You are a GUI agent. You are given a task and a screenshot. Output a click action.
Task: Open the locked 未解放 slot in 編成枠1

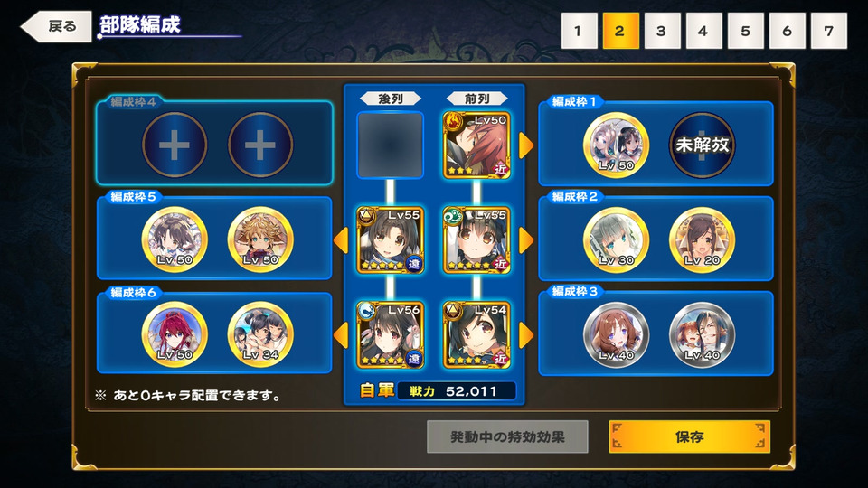(702, 145)
